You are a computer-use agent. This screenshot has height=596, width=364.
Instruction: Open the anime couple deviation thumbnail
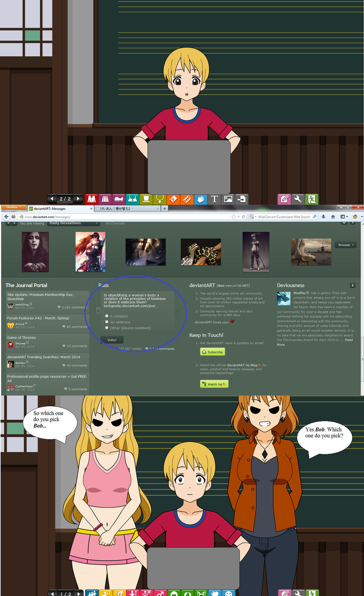coord(90,252)
